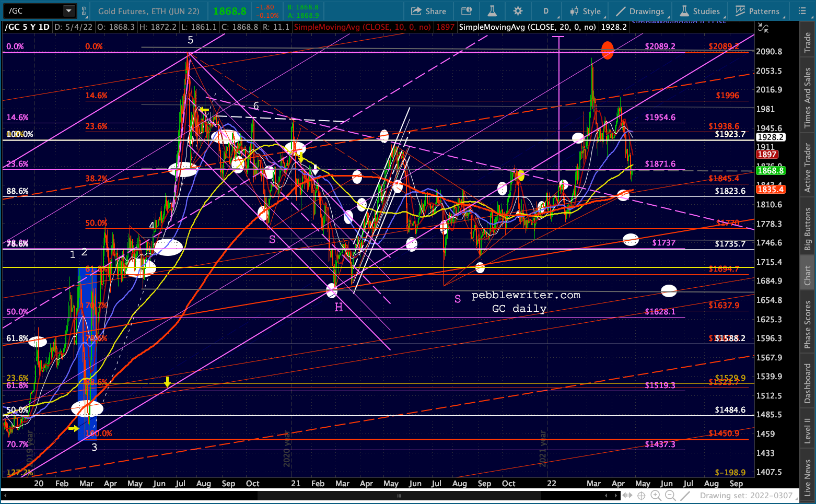
Task: Switch to Dashboard sidebar tab
Action: pyautogui.click(x=808, y=383)
